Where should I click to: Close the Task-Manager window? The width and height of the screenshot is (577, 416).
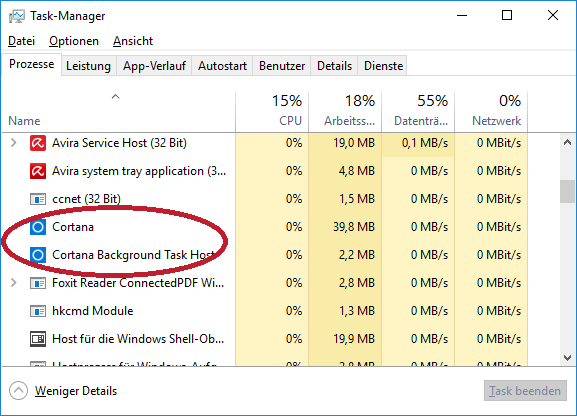553,15
